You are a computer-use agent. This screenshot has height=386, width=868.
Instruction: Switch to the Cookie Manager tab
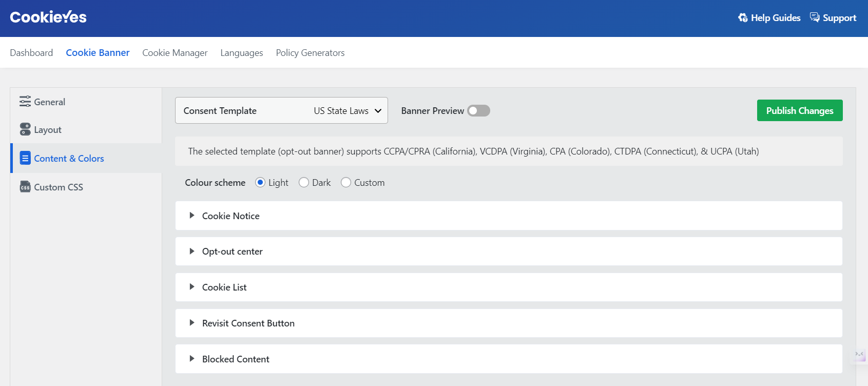pyautogui.click(x=175, y=53)
